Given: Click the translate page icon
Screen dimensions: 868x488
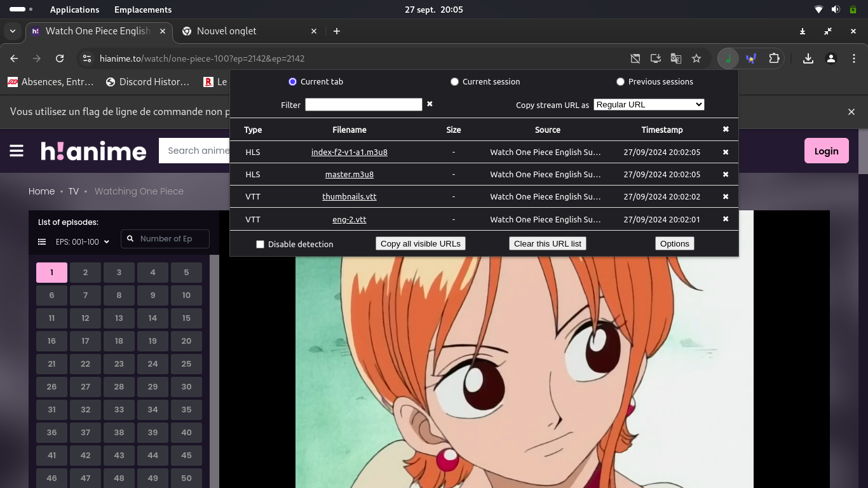Looking at the screenshot, I should 676,58.
